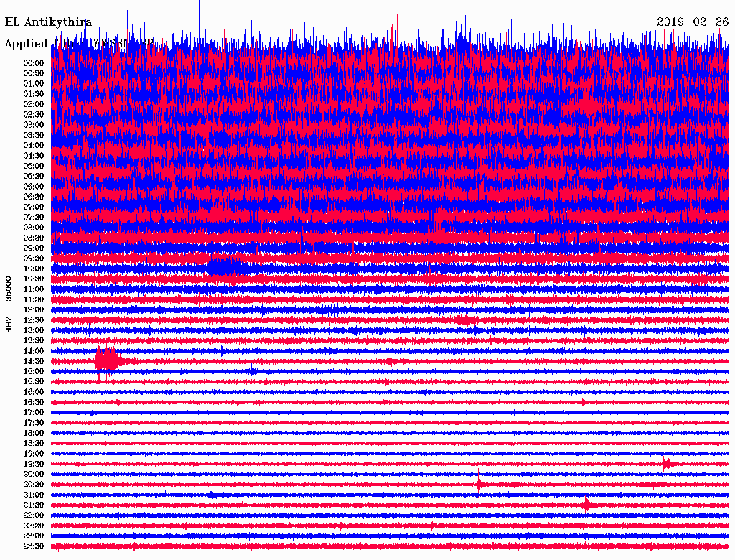Click the red seismic spike on the 20:30 trace
Viewport: 735px width, 560px height.
(479, 484)
